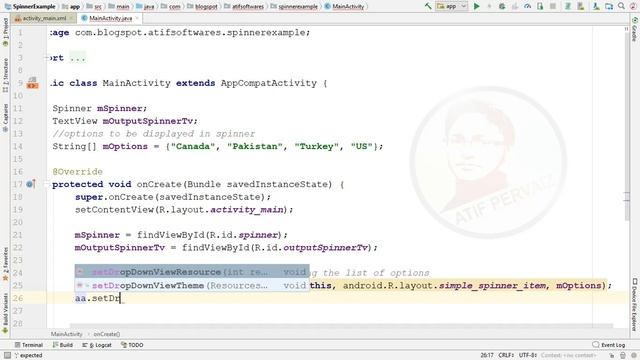Viewport: 640px width, 360px height.
Task: Click the related XML gutter icon on line 9
Action: coord(32,83)
